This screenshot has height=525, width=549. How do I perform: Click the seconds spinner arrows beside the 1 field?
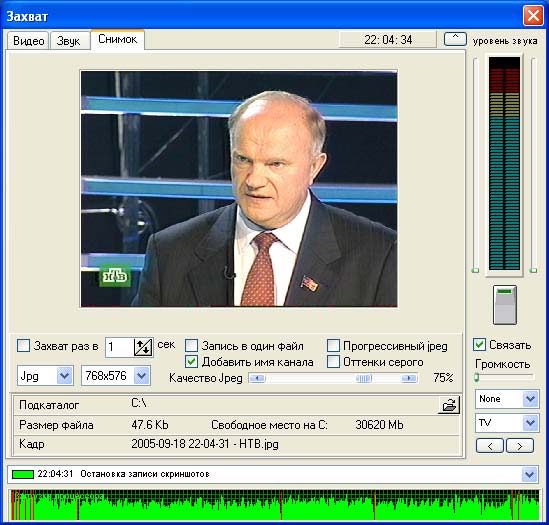pos(143,347)
